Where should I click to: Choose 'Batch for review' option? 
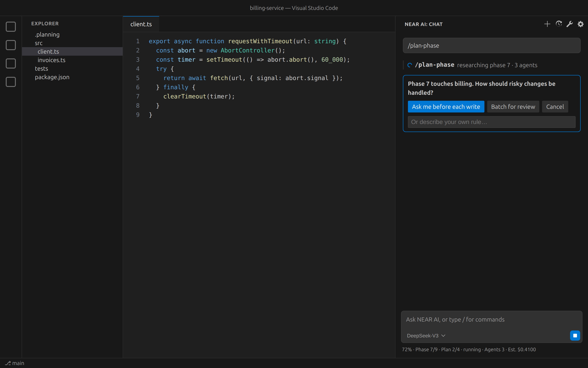click(x=513, y=106)
